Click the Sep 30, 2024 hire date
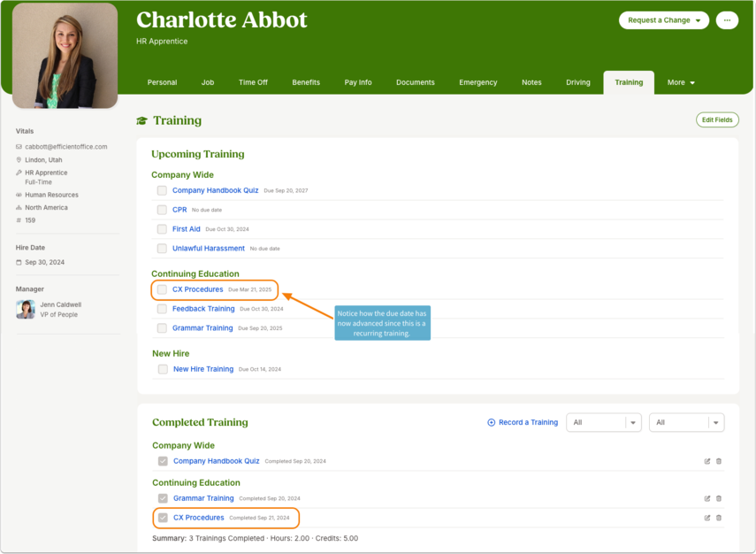Viewport: 756px width, 554px height. [x=44, y=263]
